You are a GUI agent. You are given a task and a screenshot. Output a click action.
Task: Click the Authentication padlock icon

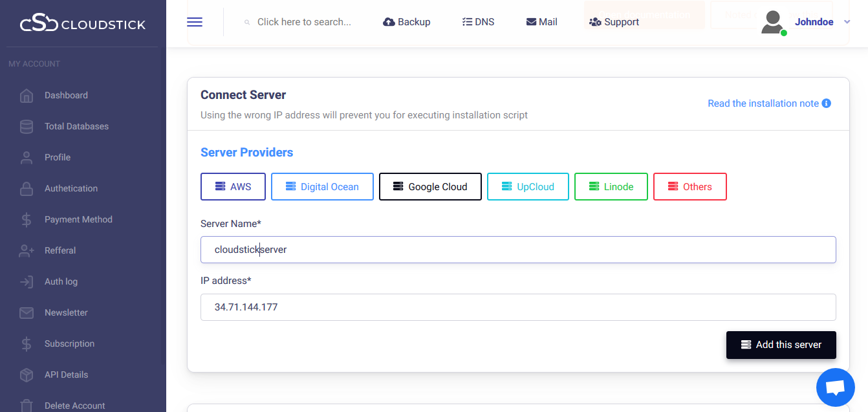(x=27, y=189)
